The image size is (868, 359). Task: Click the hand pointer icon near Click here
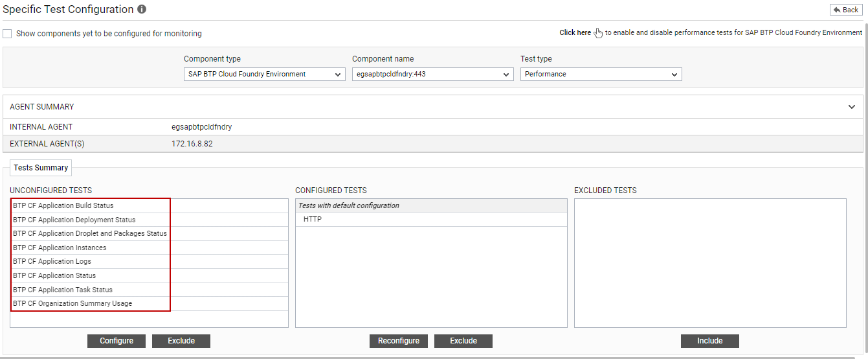point(599,33)
